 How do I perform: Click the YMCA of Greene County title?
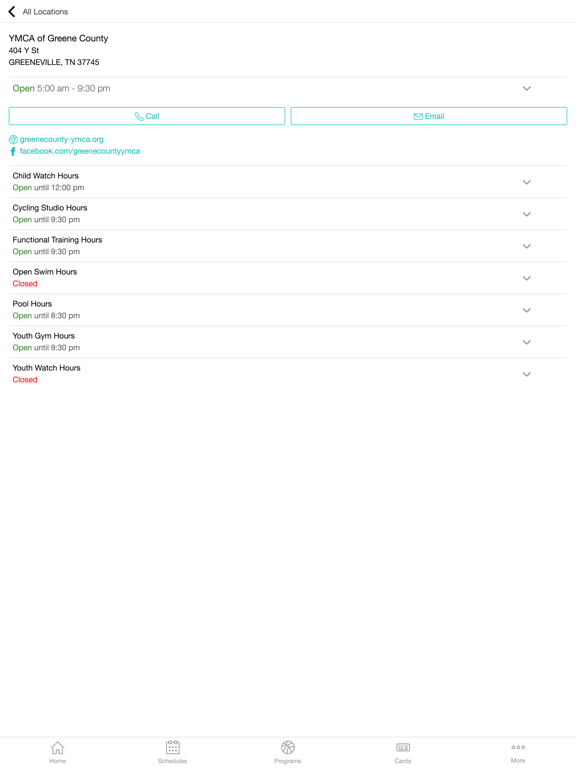tap(58, 38)
